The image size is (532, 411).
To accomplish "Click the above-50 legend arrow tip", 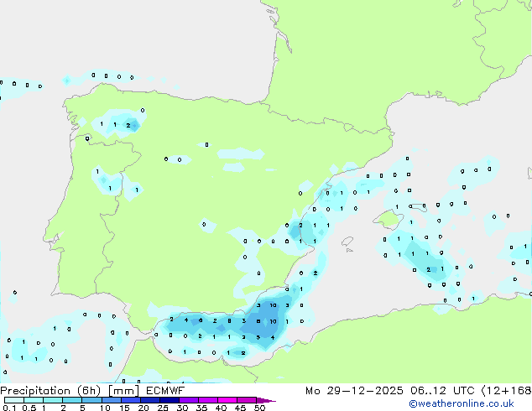I will coord(266,400).
